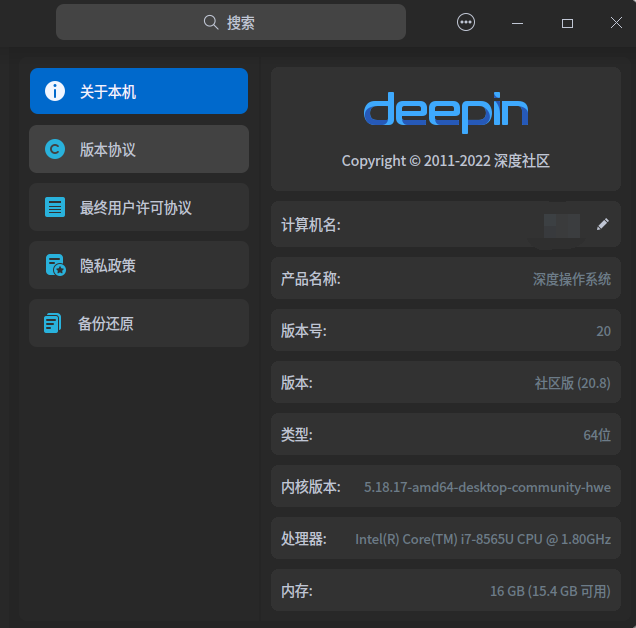Click the 计算机名 label
Screen dimensions: 636x628
(311, 224)
